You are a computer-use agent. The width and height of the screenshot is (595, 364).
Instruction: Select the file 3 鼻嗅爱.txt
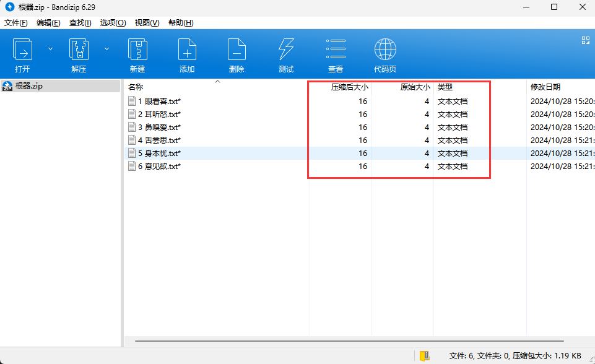click(x=159, y=127)
